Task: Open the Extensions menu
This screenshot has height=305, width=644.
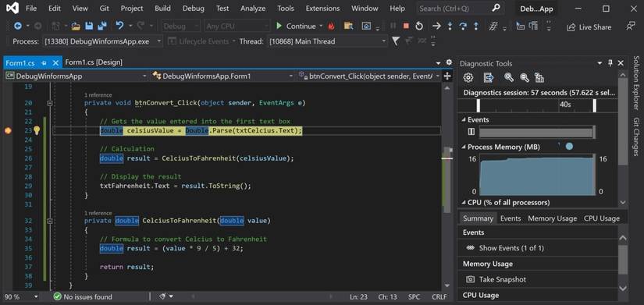Action: pyautogui.click(x=322, y=9)
